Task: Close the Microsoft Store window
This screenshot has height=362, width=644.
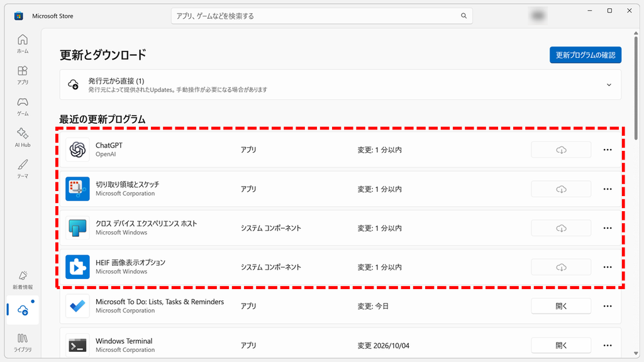Action: (629, 11)
